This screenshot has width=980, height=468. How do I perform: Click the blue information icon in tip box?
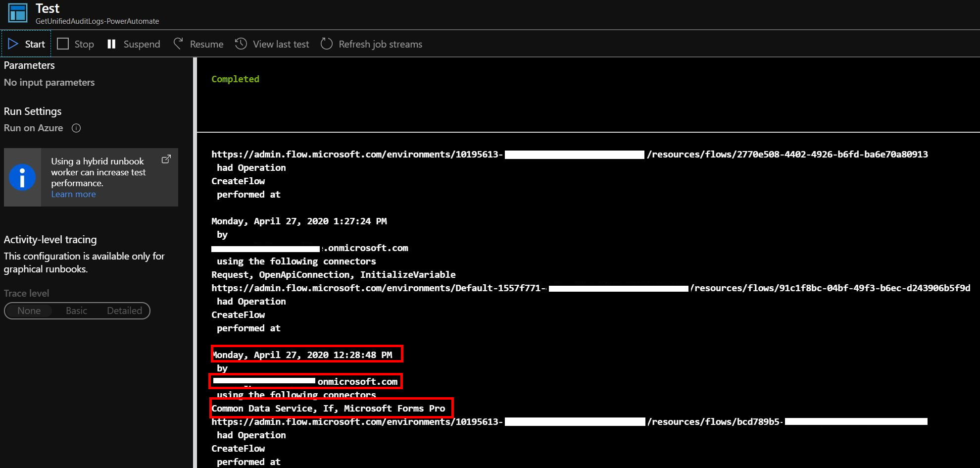(x=22, y=177)
